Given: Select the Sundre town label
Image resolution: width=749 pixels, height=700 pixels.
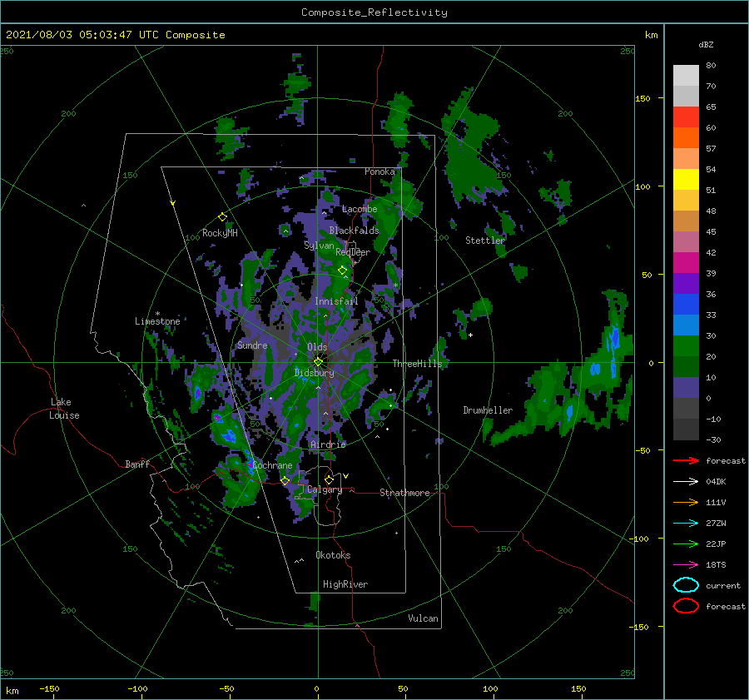Looking at the screenshot, I should pos(252,345).
